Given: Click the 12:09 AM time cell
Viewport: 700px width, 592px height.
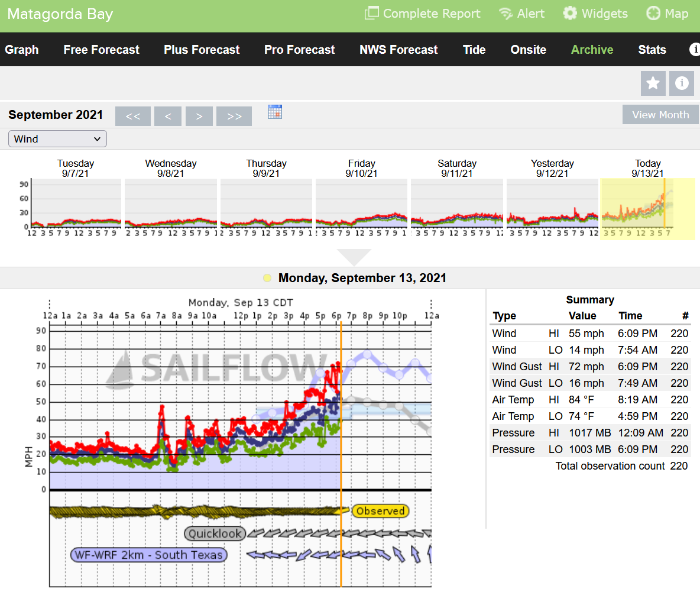Looking at the screenshot, I should pyautogui.click(x=641, y=433).
